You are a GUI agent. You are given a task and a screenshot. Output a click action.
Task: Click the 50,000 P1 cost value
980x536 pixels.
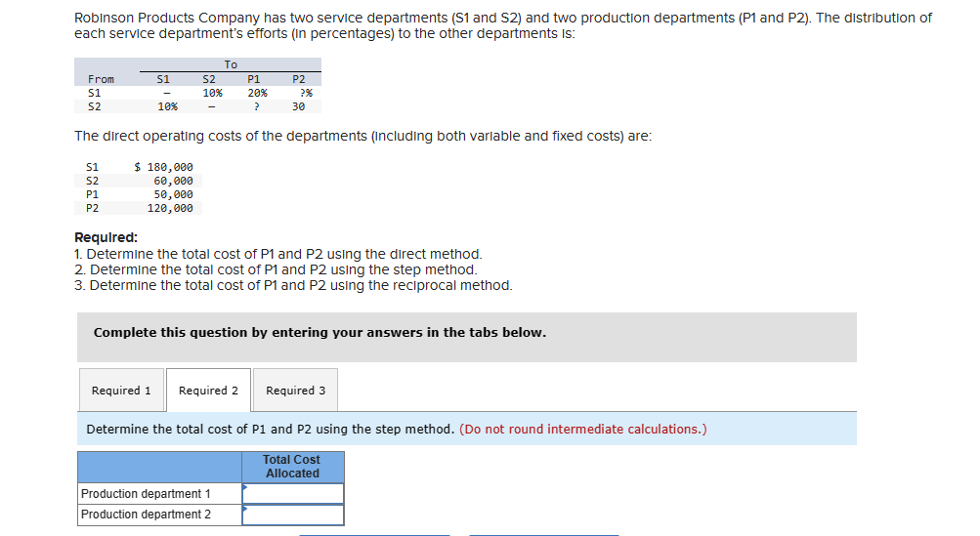tap(173, 194)
